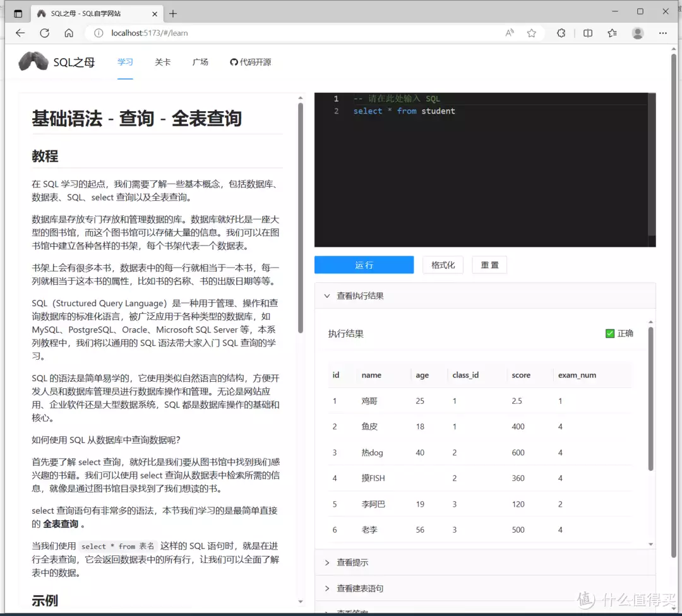The height and width of the screenshot is (616, 682).
Task: Go back with the browser back arrow
Action: [x=20, y=33]
